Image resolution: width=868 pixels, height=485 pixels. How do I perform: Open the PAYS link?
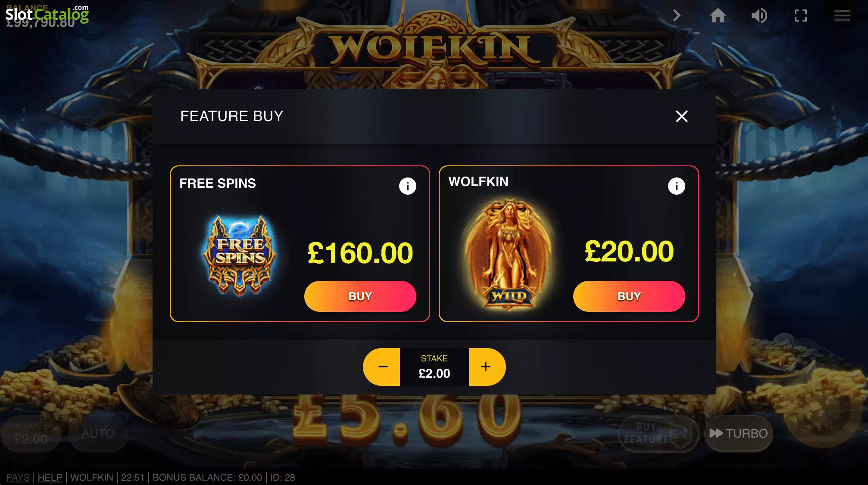(x=18, y=477)
